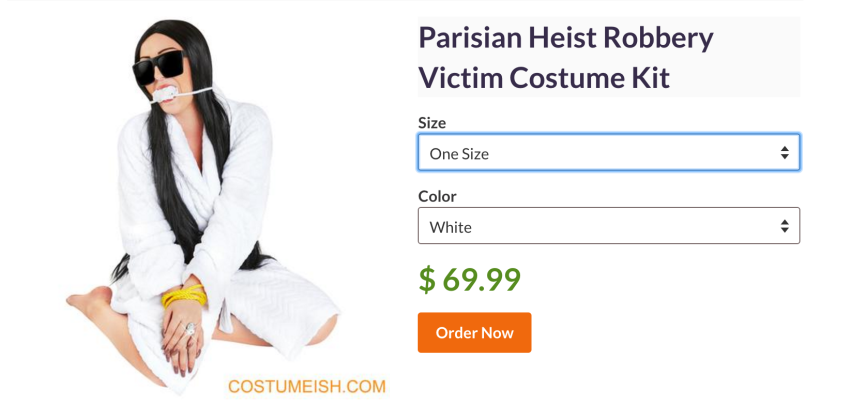Viewport: 850px width, 419px height.
Task: Select the product title Parisian Heist Robbery
Action: click(566, 38)
